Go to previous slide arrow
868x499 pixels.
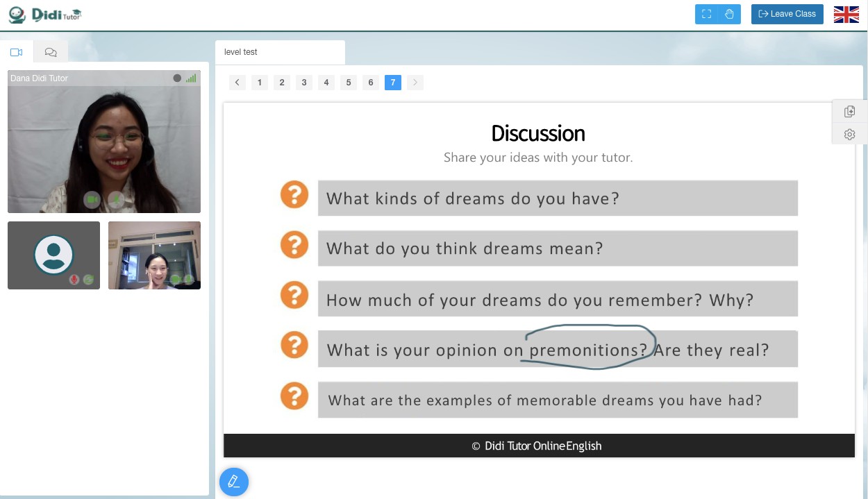coord(237,83)
